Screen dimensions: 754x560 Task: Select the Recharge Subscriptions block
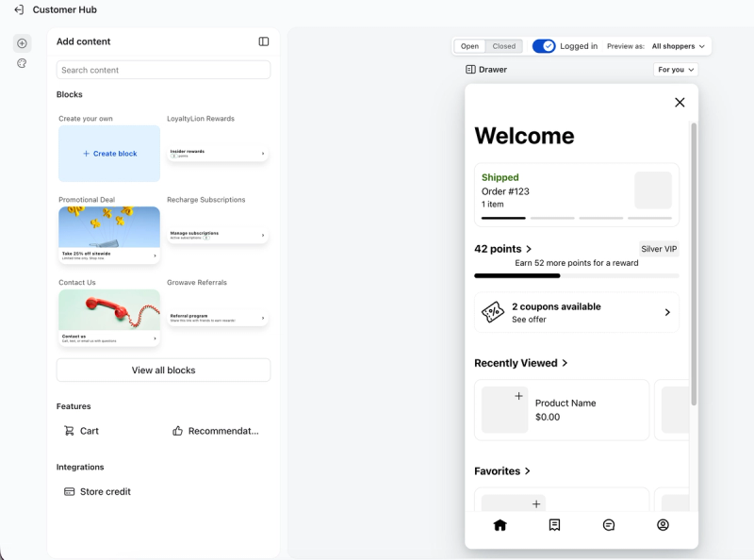pos(218,236)
